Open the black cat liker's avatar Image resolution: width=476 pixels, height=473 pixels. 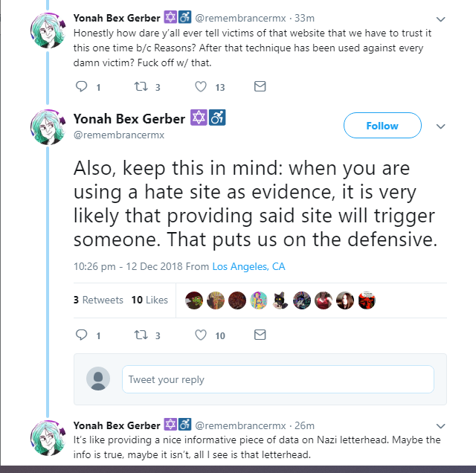click(x=280, y=300)
